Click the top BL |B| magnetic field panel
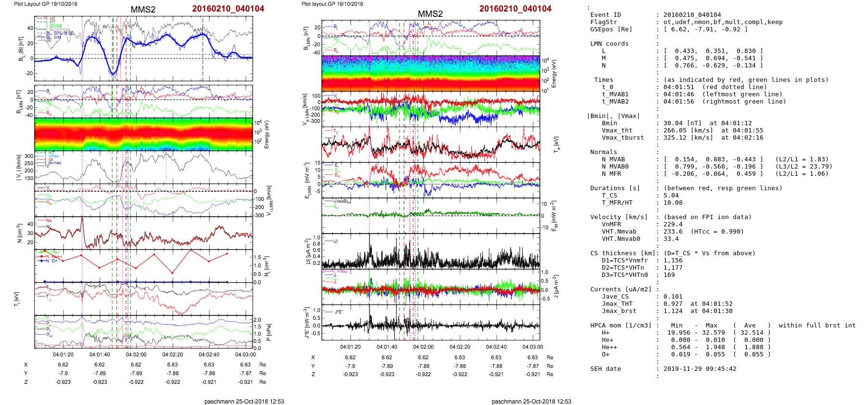The image size is (868, 405). point(143,48)
